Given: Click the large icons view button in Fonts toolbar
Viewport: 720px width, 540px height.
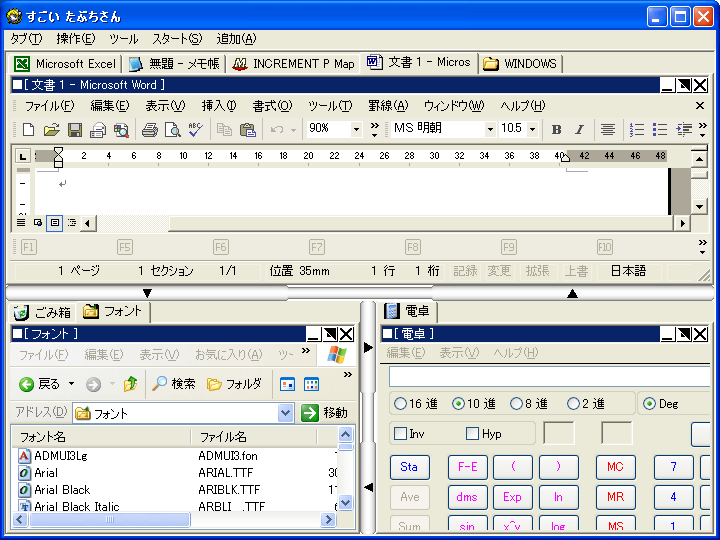Looking at the screenshot, I should pos(287,384).
